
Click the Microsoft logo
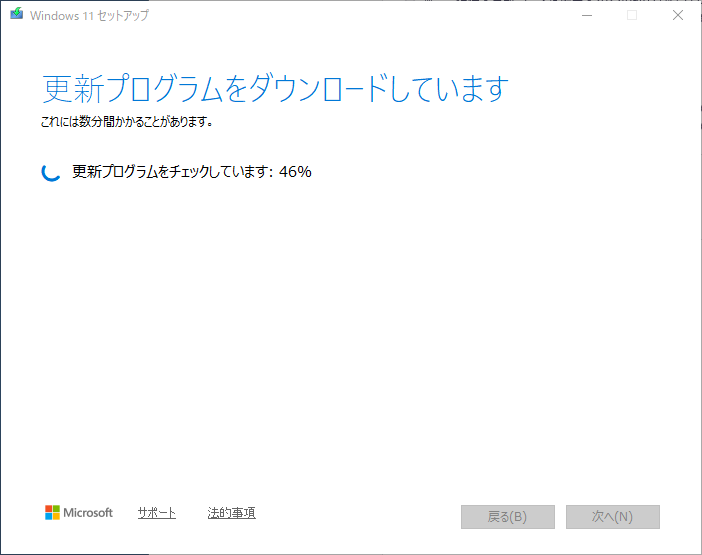79,512
